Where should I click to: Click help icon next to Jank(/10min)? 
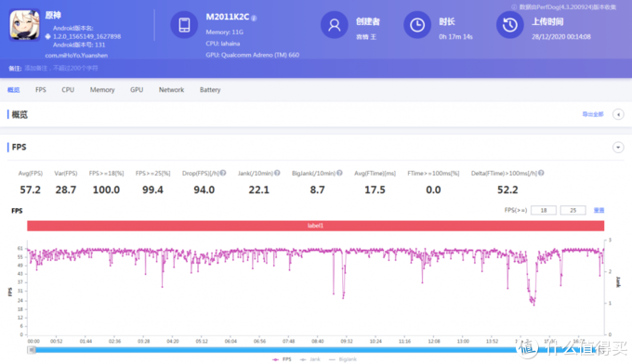coord(277,173)
